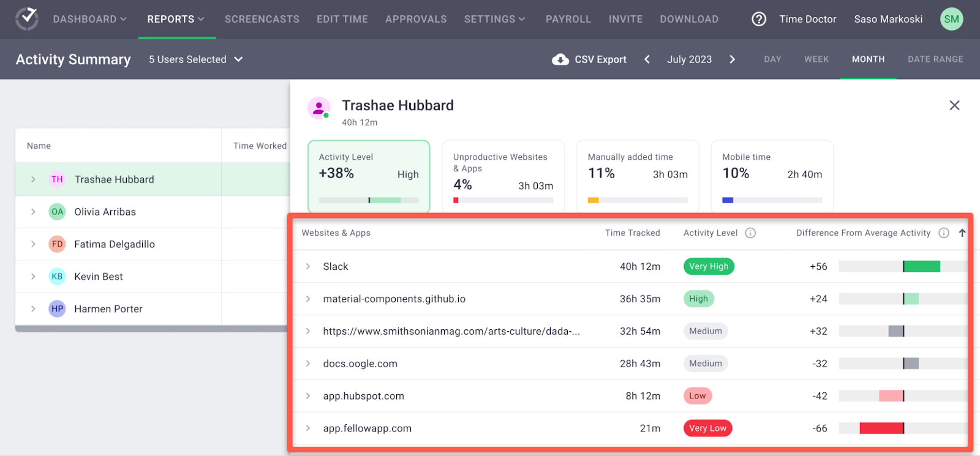Go to previous month arrow

pos(647,59)
